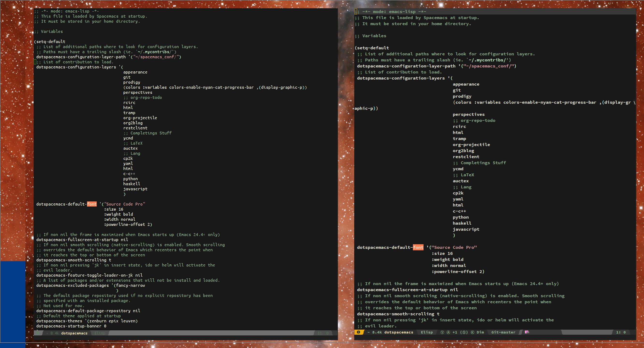Viewport: 644px width, 348px height.
Task: Click 'dotspacemacs-fullscreen-at-startup nil' in left window
Action: (x=82, y=240)
